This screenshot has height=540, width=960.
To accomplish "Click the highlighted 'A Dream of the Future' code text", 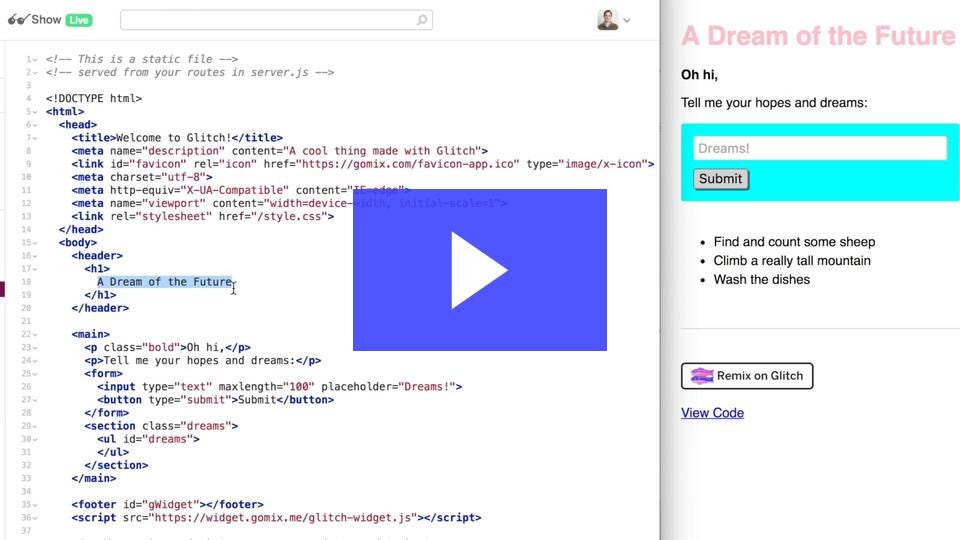I will click(164, 282).
